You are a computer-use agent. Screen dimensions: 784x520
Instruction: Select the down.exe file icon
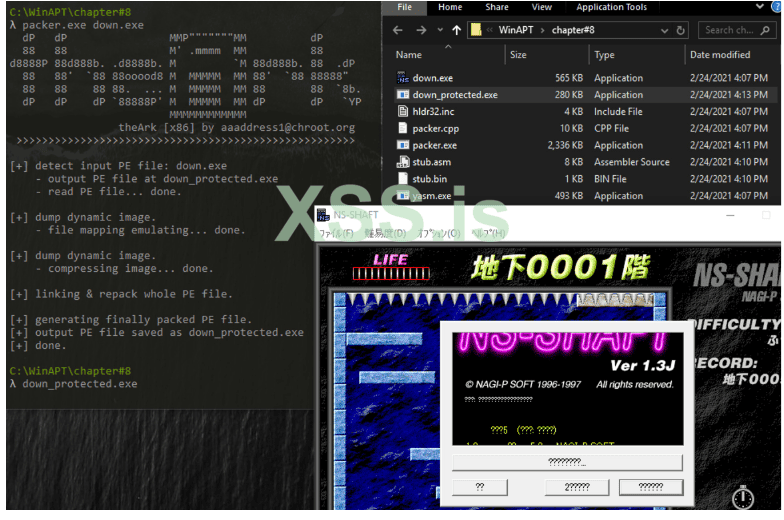point(402,78)
